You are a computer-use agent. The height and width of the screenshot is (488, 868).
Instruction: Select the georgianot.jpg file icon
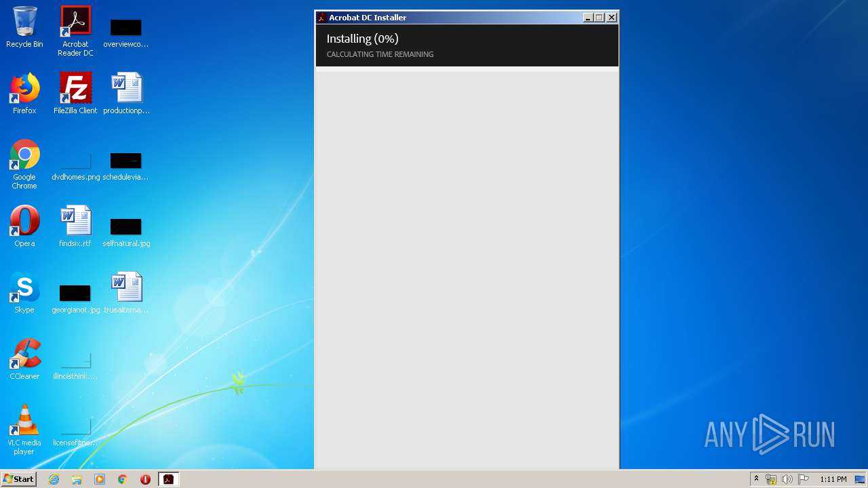click(x=75, y=299)
